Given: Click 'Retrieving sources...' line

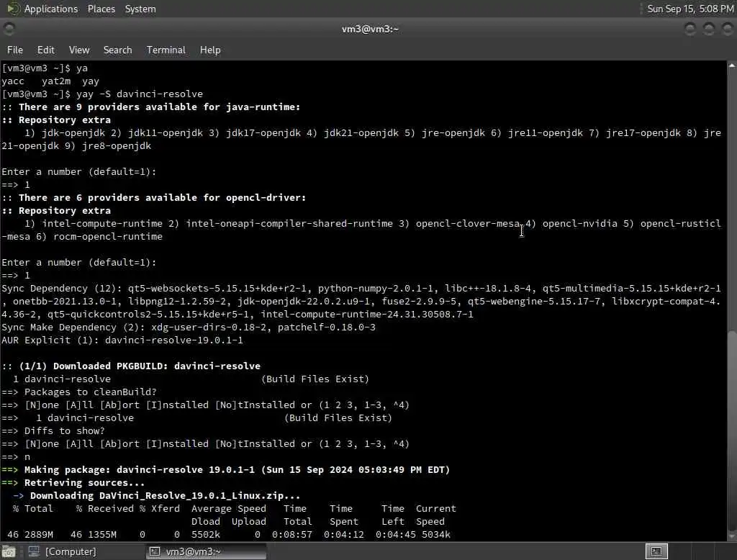Looking at the screenshot, I should pyautogui.click(x=73, y=483).
